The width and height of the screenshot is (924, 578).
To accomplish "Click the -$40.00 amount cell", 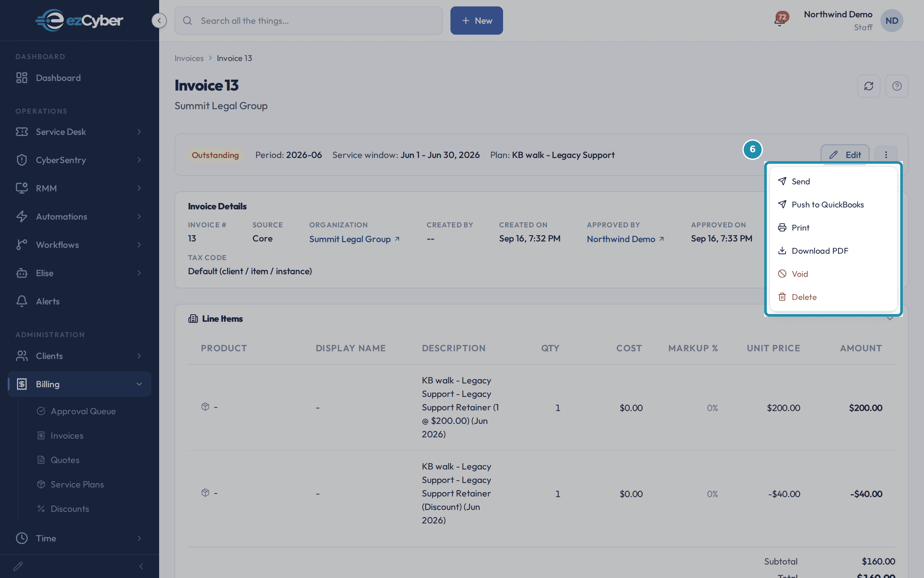I will 866,494.
